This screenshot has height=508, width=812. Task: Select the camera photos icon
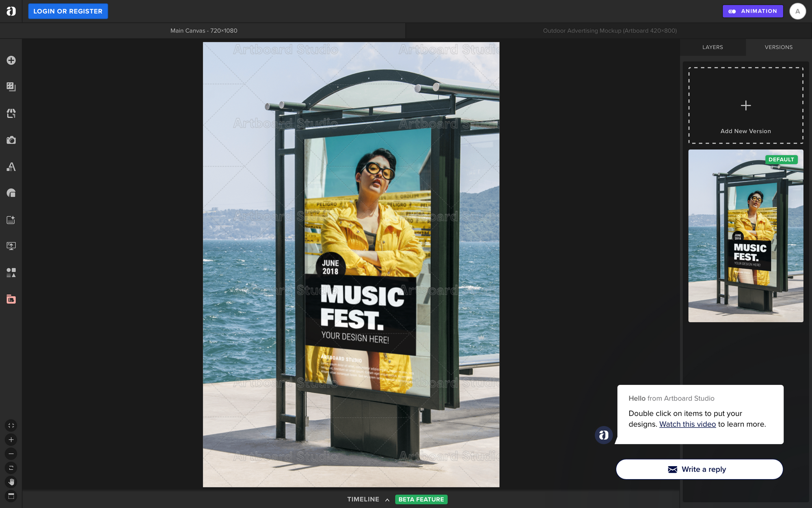[11, 140]
